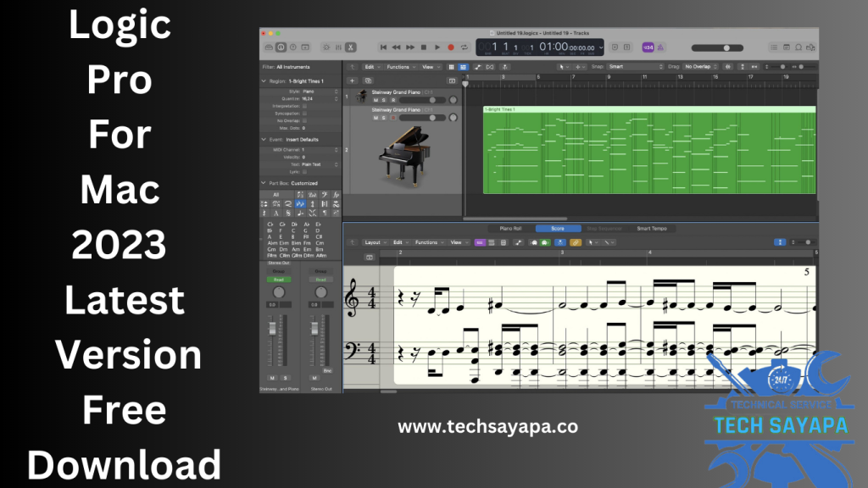Image resolution: width=868 pixels, height=488 pixels.
Task: Enable the Lyric checkbox
Action: 304,172
